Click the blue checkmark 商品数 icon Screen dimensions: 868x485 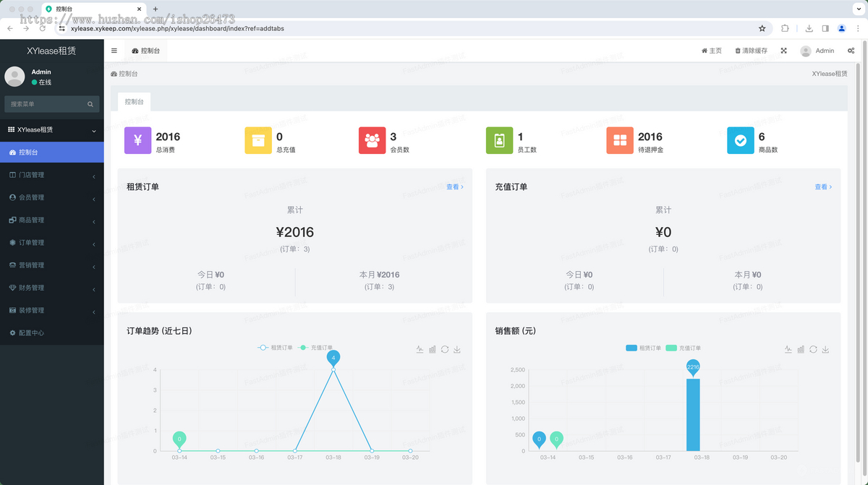pyautogui.click(x=740, y=141)
